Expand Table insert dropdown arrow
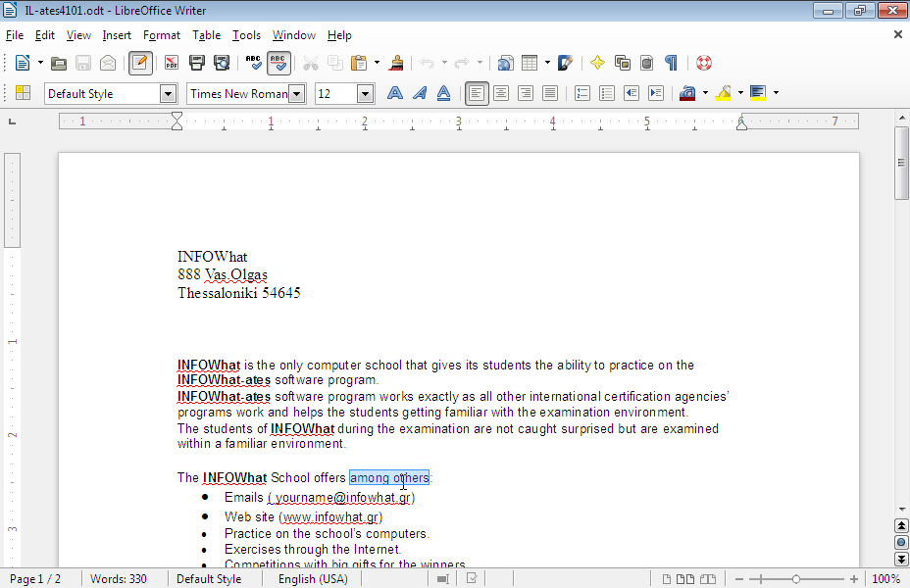The width and height of the screenshot is (910, 588). tap(547, 63)
